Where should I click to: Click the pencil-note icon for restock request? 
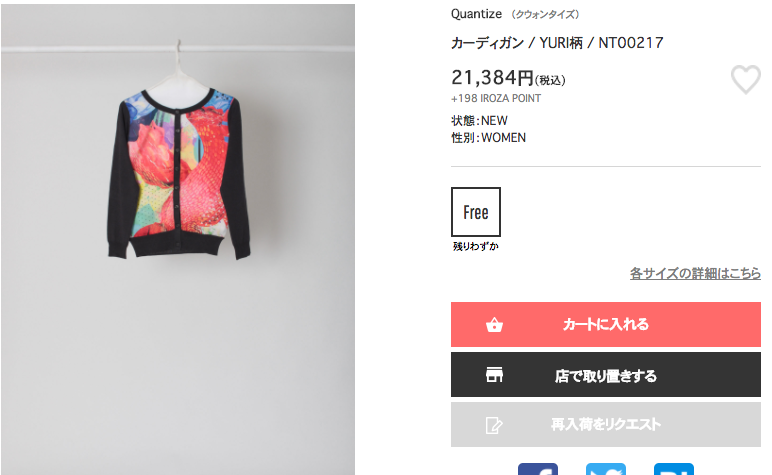494,425
